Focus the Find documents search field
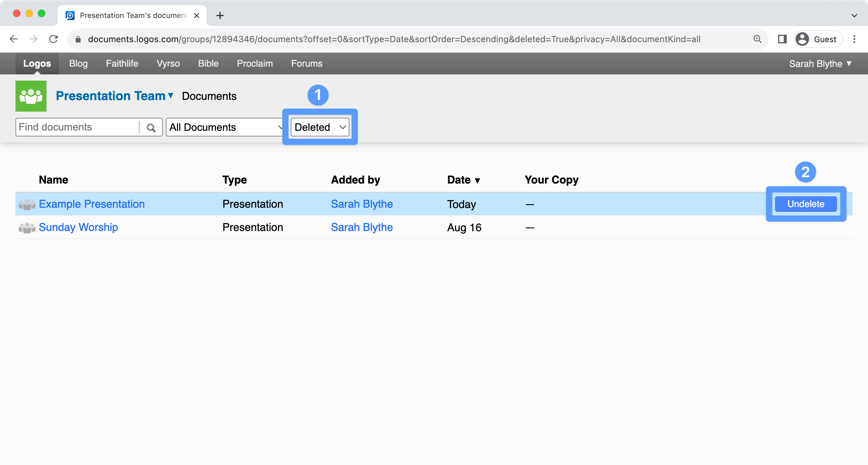The image size is (868, 465). [x=77, y=127]
